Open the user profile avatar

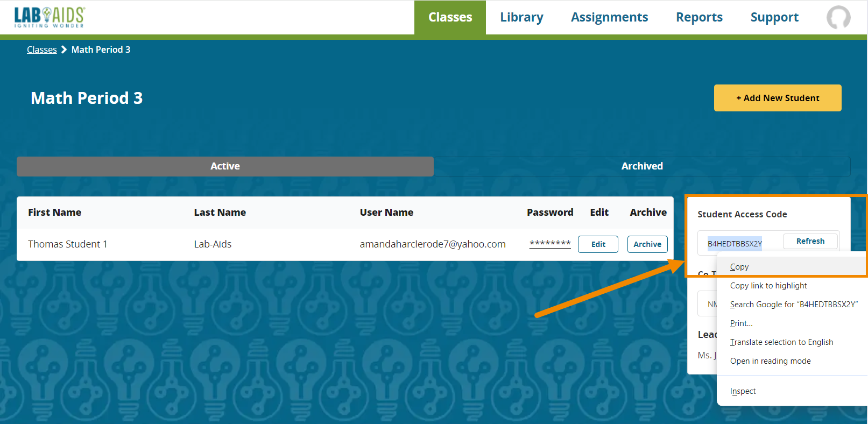(x=838, y=17)
